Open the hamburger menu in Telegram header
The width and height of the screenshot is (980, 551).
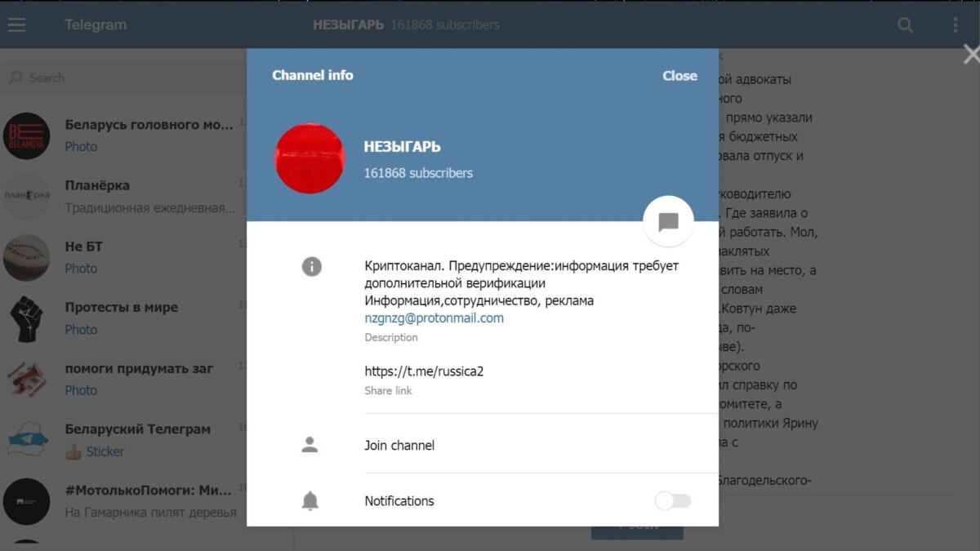17,25
